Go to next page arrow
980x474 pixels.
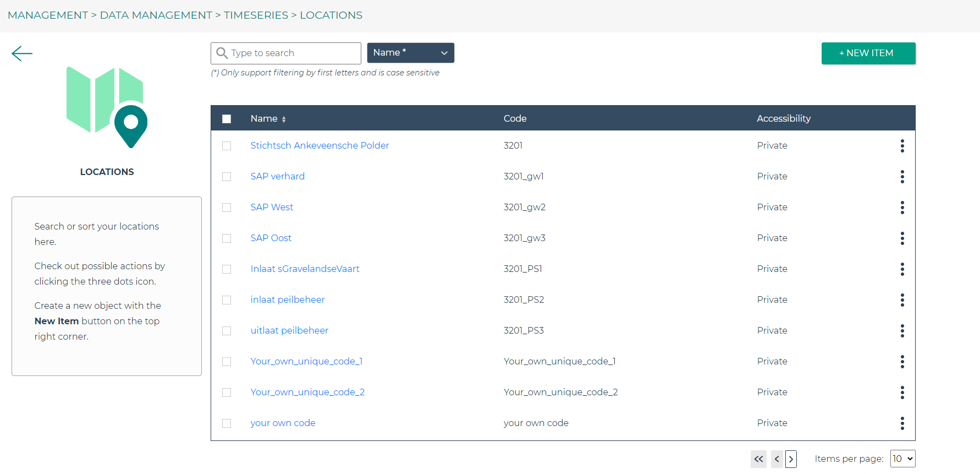tap(791, 459)
